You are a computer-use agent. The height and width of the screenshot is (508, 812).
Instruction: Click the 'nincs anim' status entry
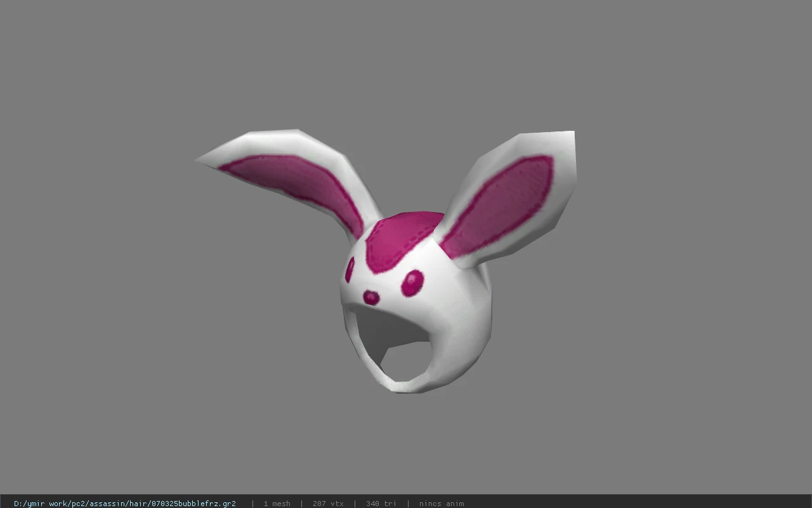pos(442,504)
